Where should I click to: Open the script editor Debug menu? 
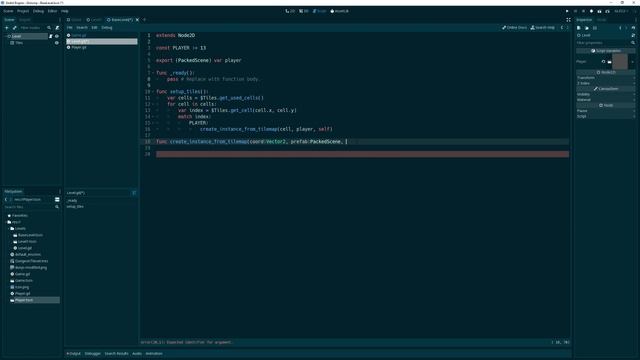[107, 28]
